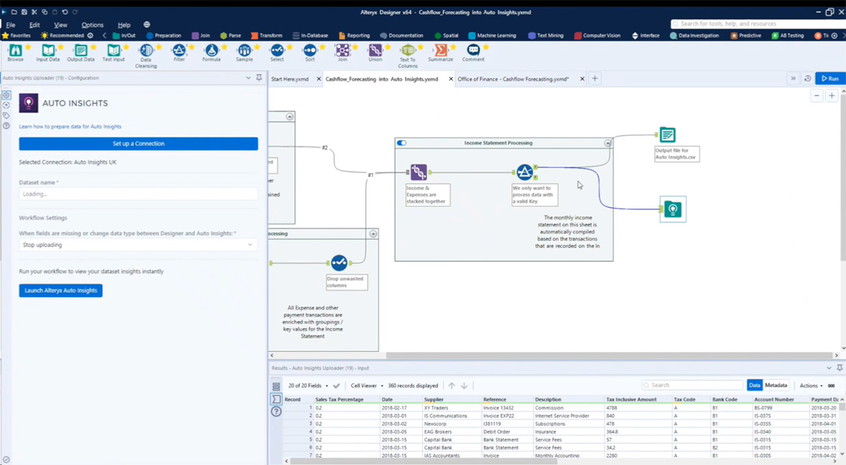Image resolution: width=846 pixels, height=465 pixels.
Task: Choose the Sort tool
Action: point(310,51)
